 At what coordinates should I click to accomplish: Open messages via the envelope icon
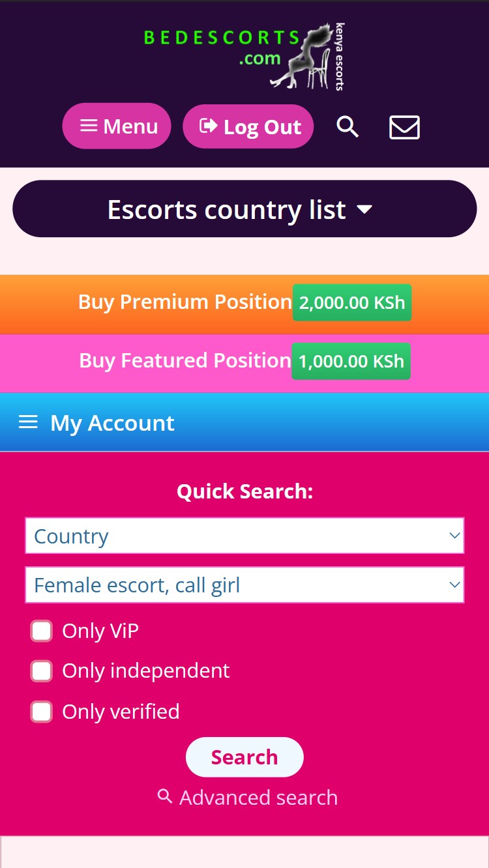tap(404, 127)
